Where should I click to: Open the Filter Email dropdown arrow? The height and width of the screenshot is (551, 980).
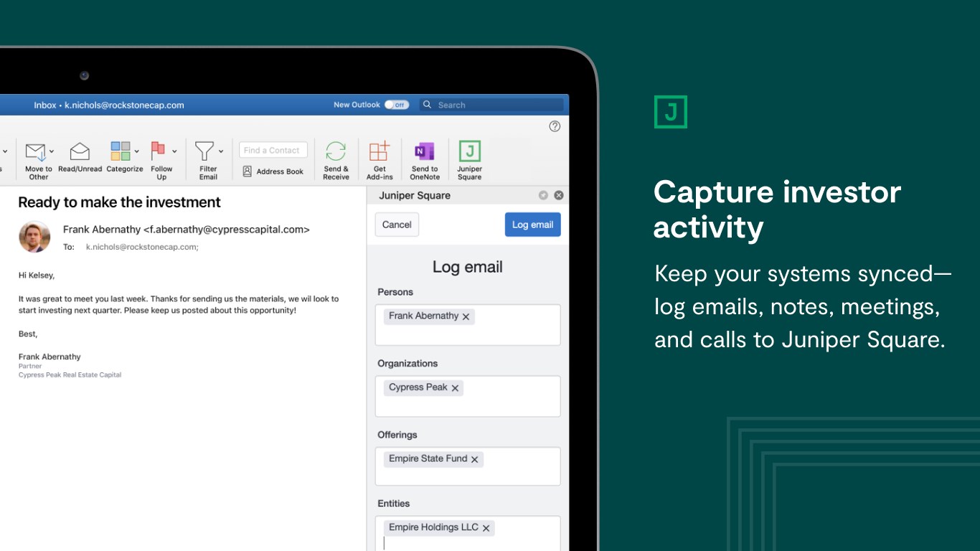[x=221, y=152]
